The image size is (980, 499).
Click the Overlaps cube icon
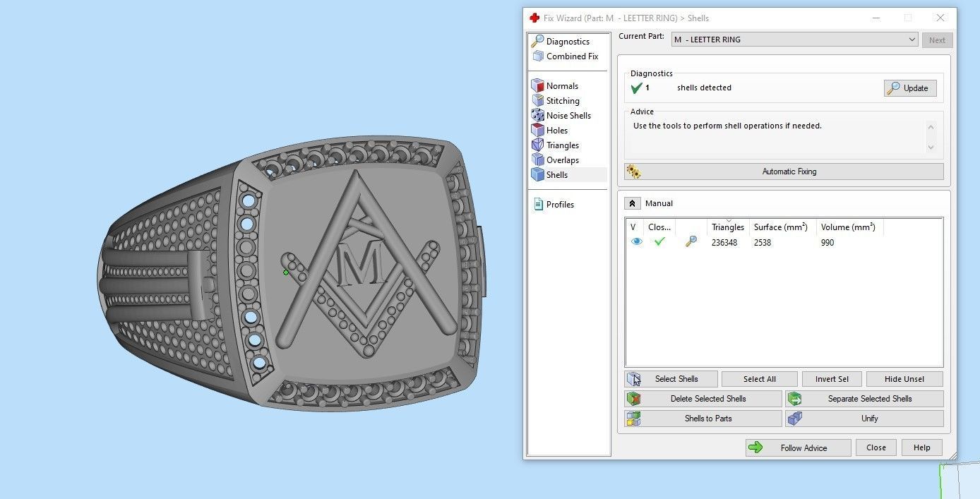coord(538,160)
